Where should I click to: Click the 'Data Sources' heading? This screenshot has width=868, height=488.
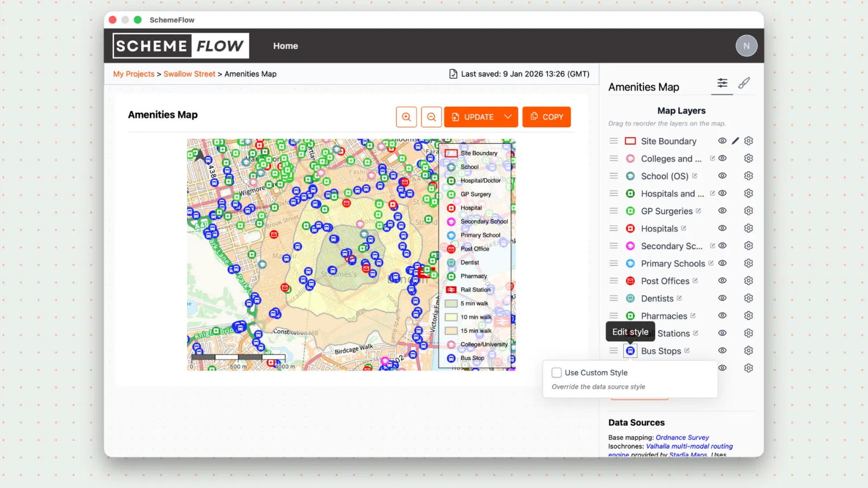coord(636,422)
